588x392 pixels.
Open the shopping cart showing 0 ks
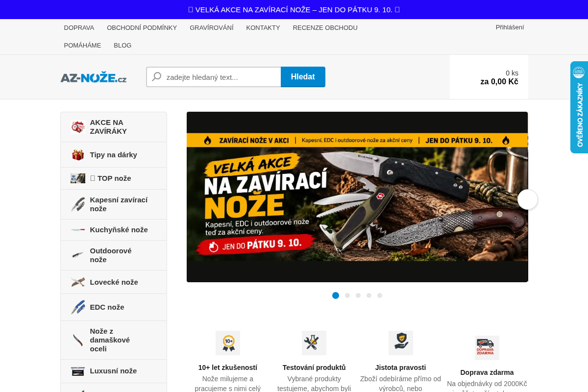pos(489,77)
